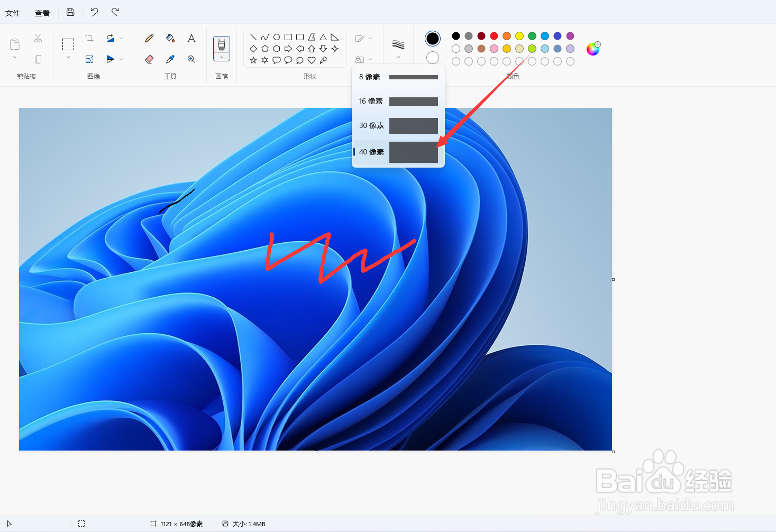Click the Save icon
Screen dimensions: 776x532
click(x=70, y=12)
